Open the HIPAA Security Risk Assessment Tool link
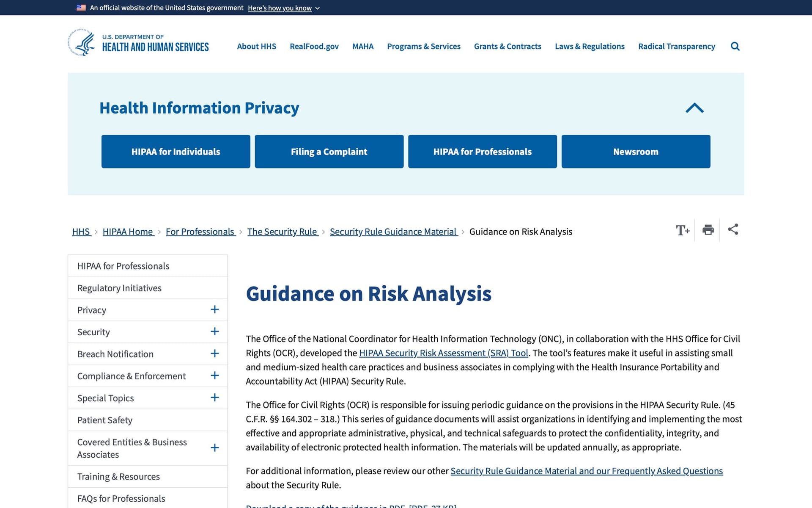 (x=444, y=353)
